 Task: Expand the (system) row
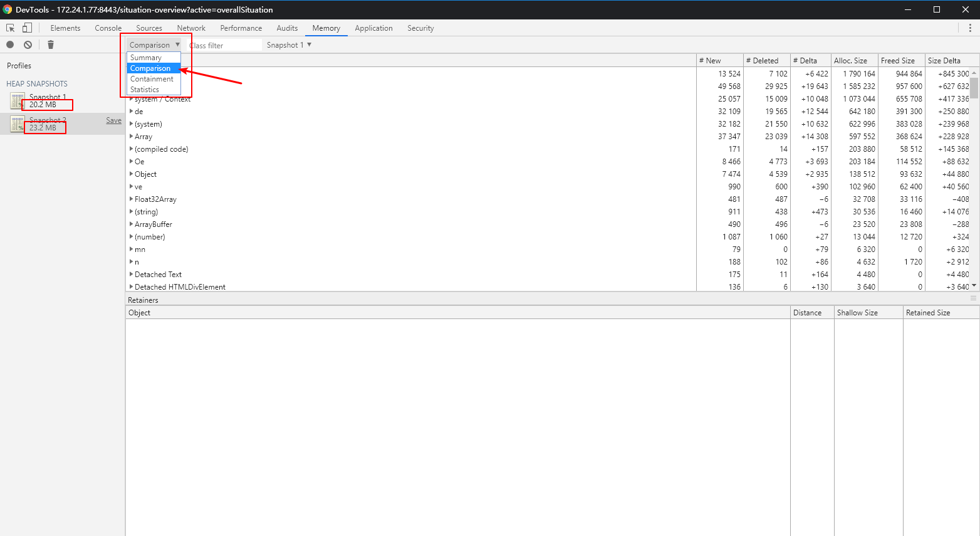click(132, 124)
